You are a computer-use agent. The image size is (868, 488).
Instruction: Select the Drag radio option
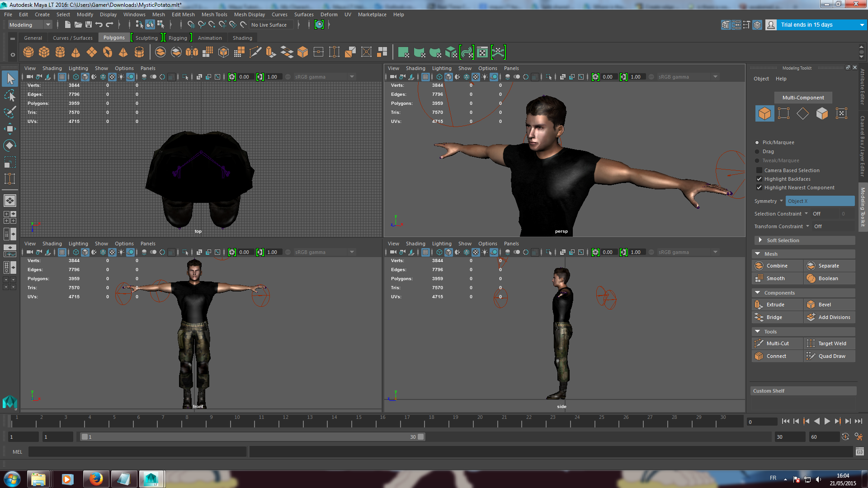757,152
